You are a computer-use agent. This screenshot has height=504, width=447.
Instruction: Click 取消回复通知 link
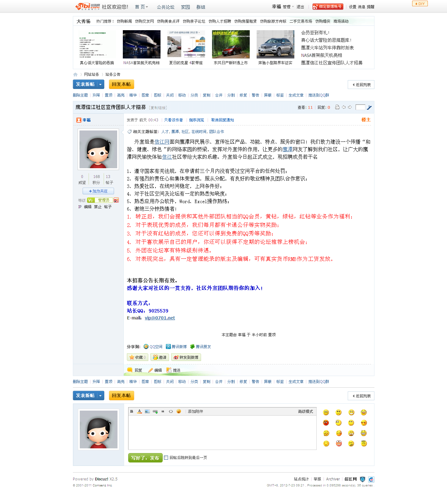point(222,120)
